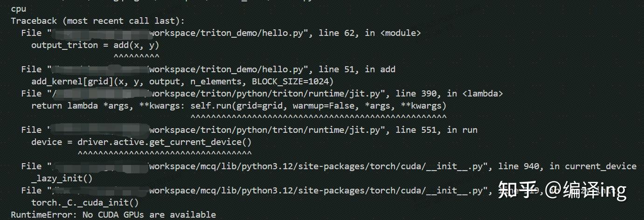The width and height of the screenshot is (644, 220).
Task: Click 'current_device' function name at line 940
Action: point(601,166)
